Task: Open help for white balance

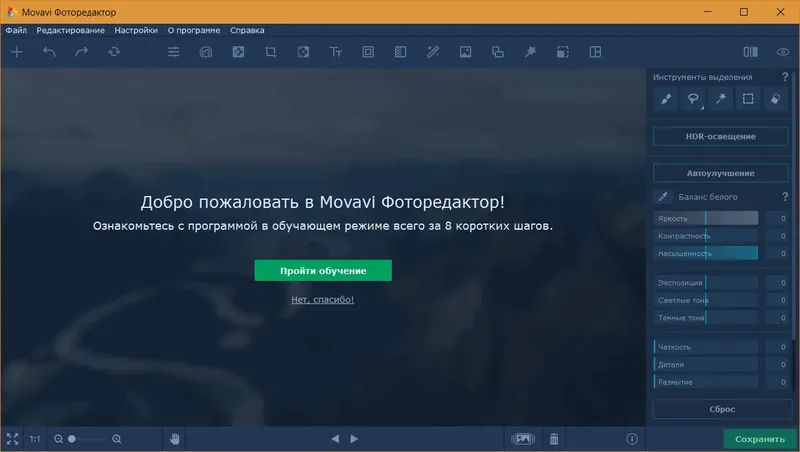Action: coord(785,197)
